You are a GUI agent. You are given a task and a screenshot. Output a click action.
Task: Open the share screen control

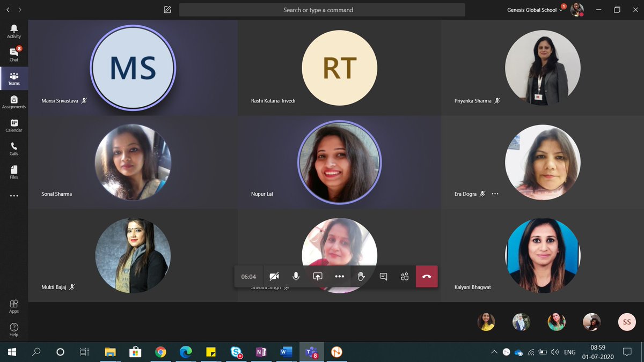coord(318,276)
